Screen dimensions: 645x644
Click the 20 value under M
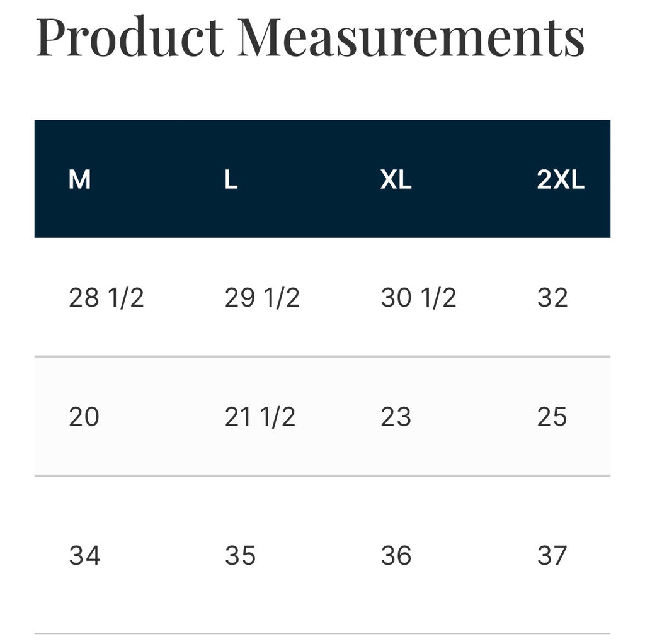(84, 417)
